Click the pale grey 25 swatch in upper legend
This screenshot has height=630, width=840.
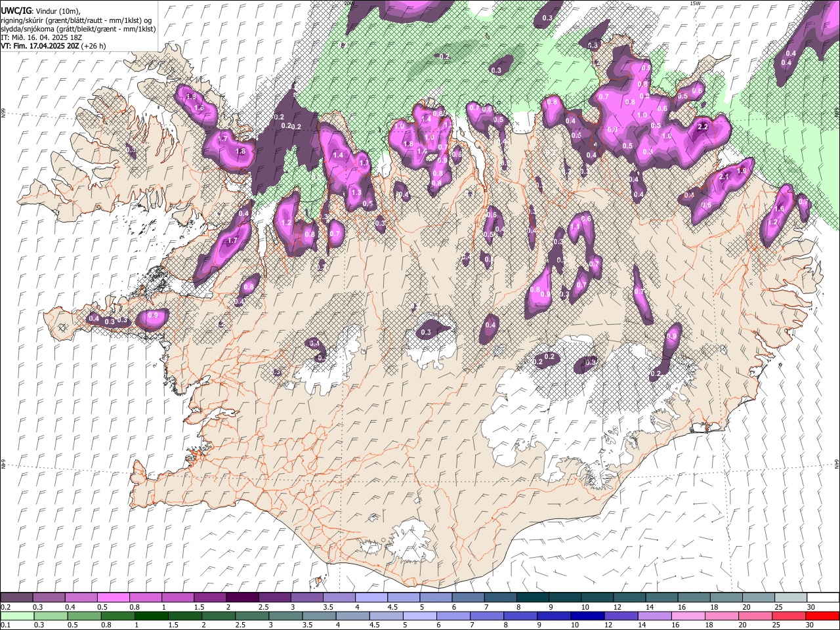pyautogui.click(x=790, y=598)
